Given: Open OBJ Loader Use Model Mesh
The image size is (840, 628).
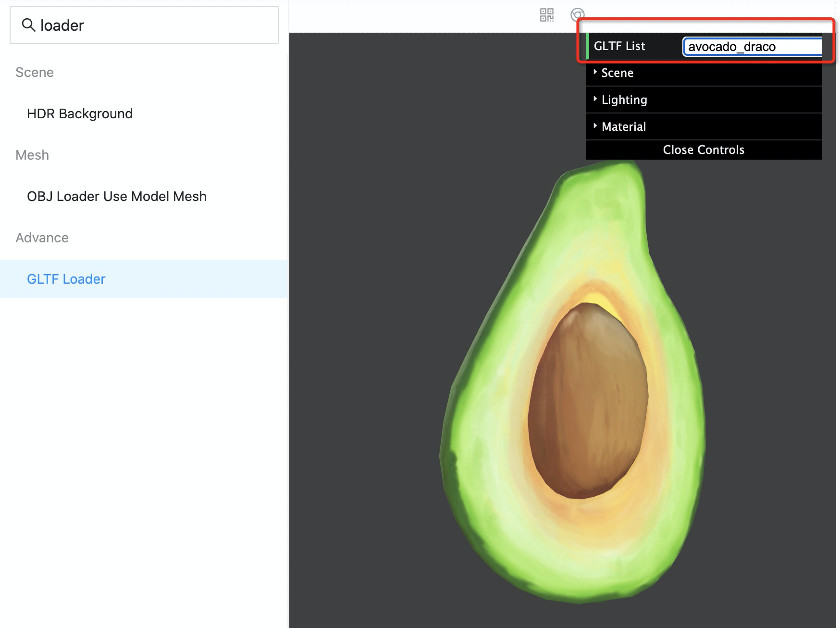Looking at the screenshot, I should tap(117, 196).
